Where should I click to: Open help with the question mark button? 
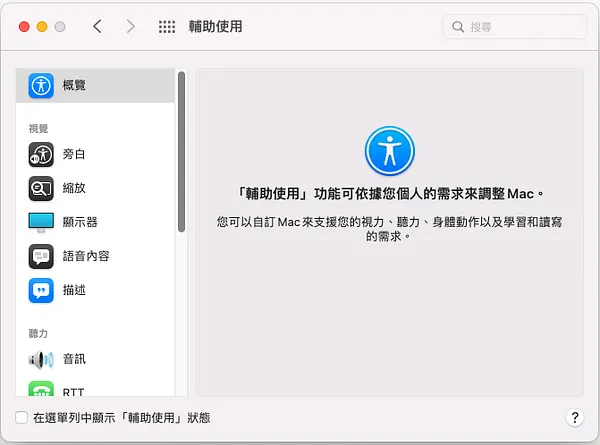coord(574,417)
